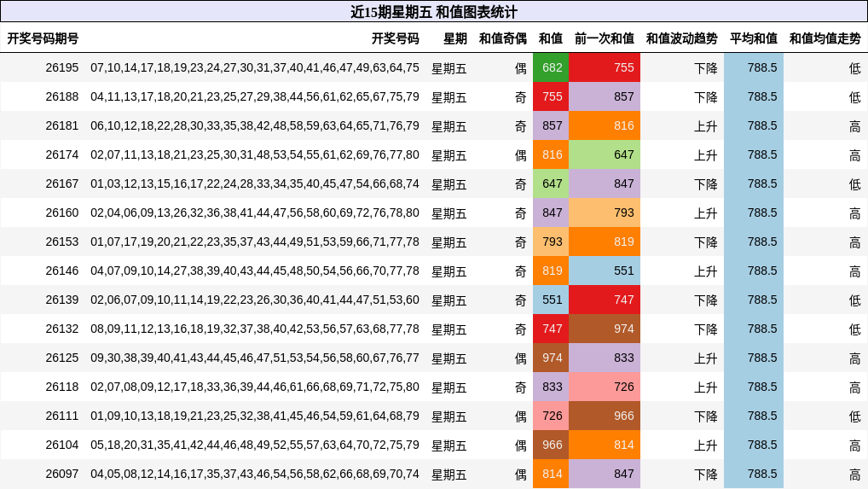Select issue number 26104
This screenshot has width=868, height=489.
(x=62, y=445)
